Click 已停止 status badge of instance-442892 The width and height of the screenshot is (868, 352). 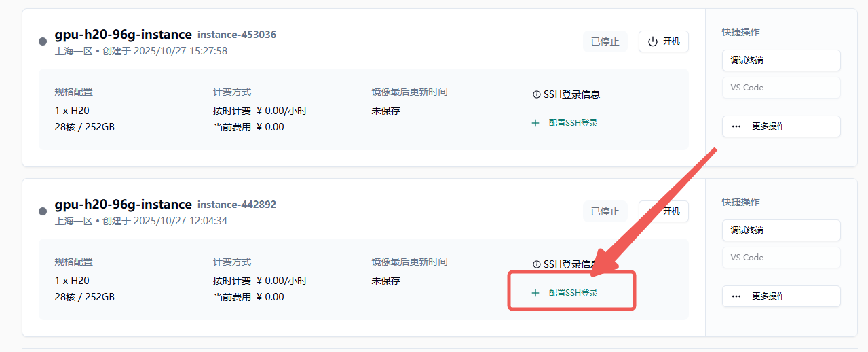point(605,211)
